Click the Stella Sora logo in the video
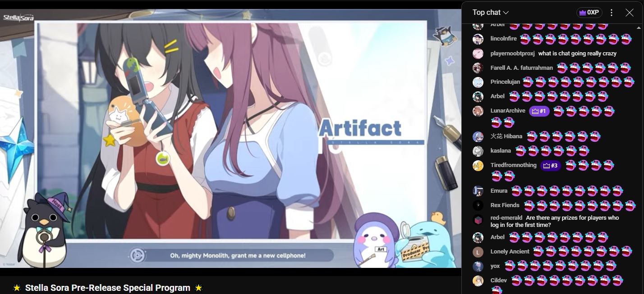 click(18, 18)
